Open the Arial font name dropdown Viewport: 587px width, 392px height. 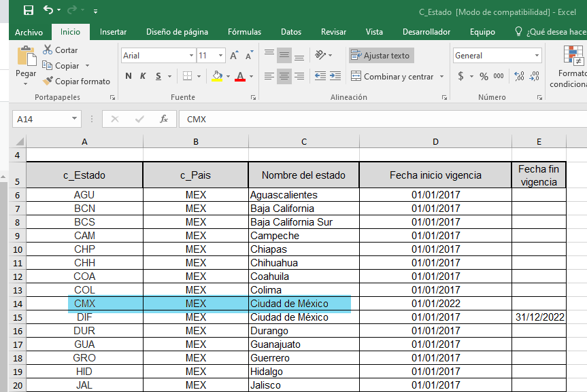coord(191,55)
